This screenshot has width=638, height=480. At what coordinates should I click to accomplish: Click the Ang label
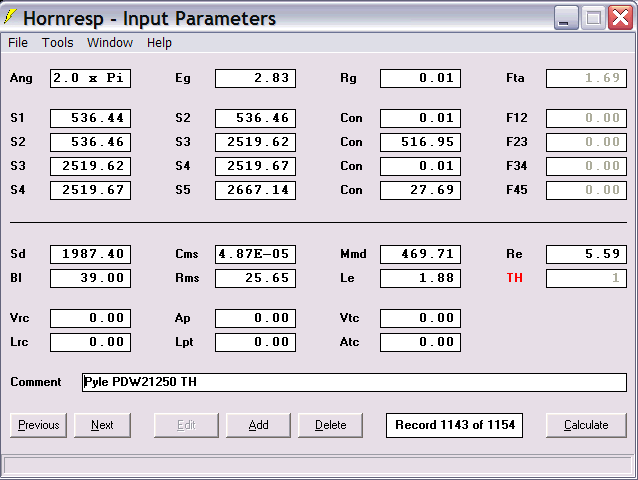click(21, 78)
